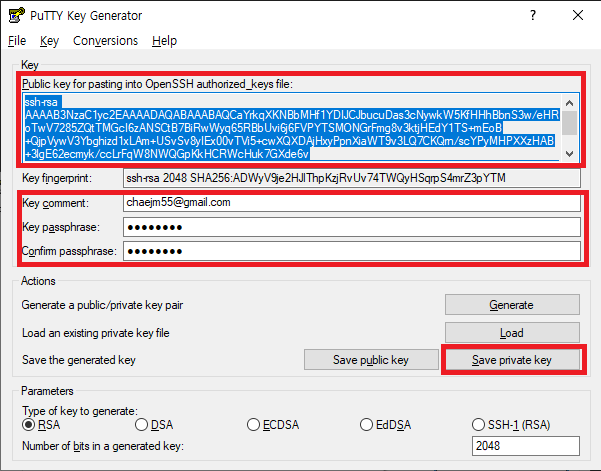Click the 'ssh-rsa' first line in public key box
This screenshot has height=471, width=601.
click(41, 102)
